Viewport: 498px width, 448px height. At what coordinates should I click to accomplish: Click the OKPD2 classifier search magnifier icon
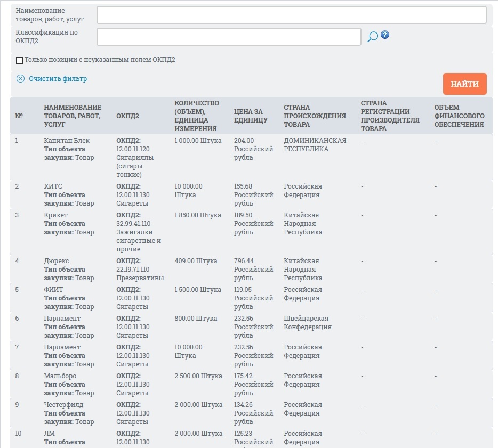pyautogui.click(x=373, y=36)
